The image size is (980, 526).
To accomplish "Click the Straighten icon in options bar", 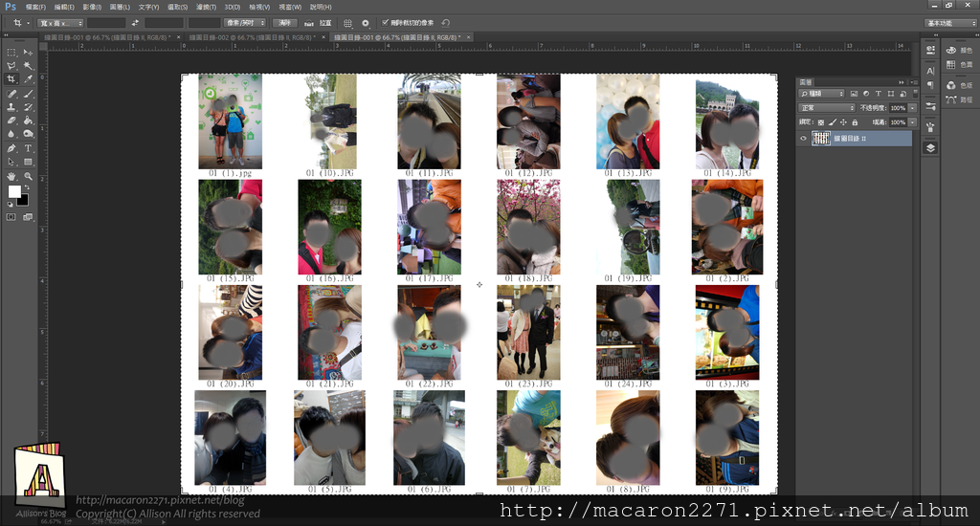I will [309, 23].
